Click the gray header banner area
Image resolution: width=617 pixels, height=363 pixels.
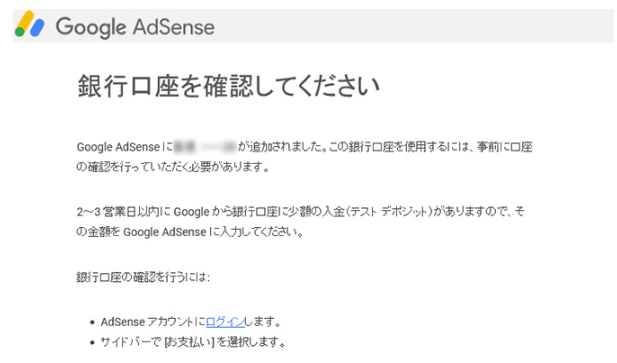313,26
